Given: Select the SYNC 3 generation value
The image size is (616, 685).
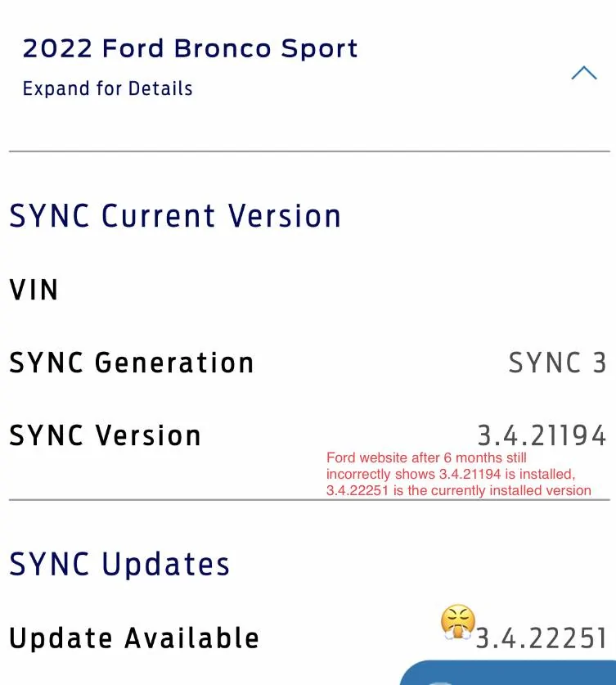Looking at the screenshot, I should [x=557, y=363].
